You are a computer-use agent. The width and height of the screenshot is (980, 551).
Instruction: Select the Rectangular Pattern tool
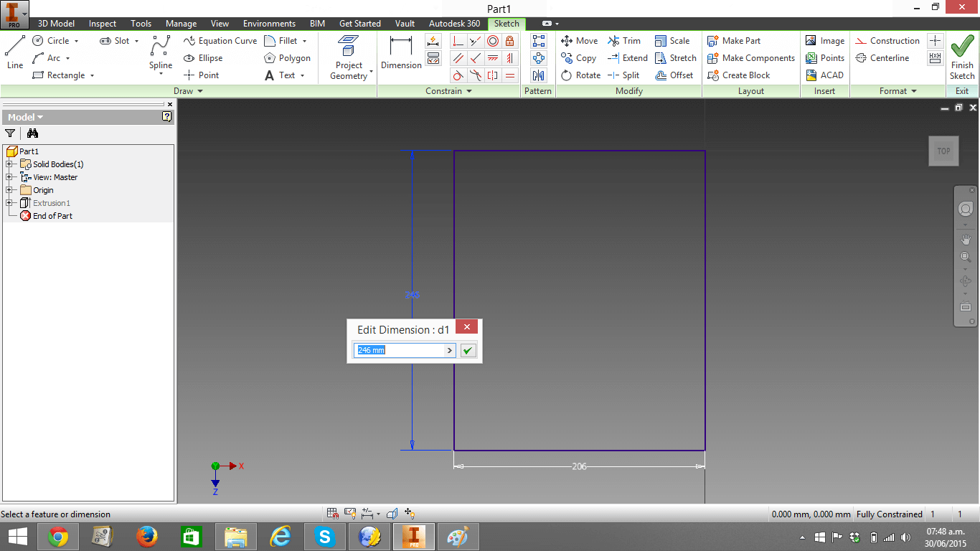pos(539,41)
